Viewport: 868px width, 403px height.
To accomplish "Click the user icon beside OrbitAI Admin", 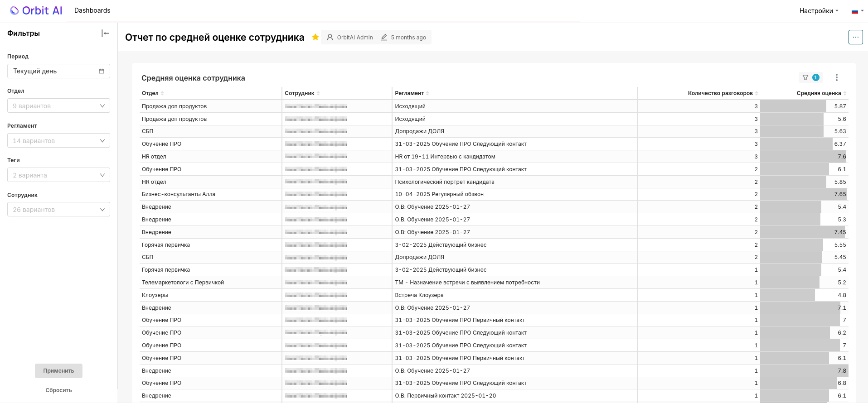I will point(330,38).
